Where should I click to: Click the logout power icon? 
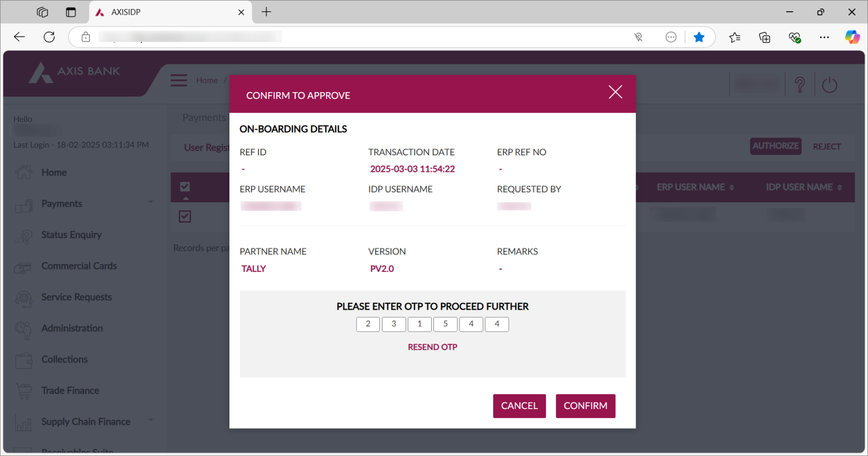click(x=830, y=84)
